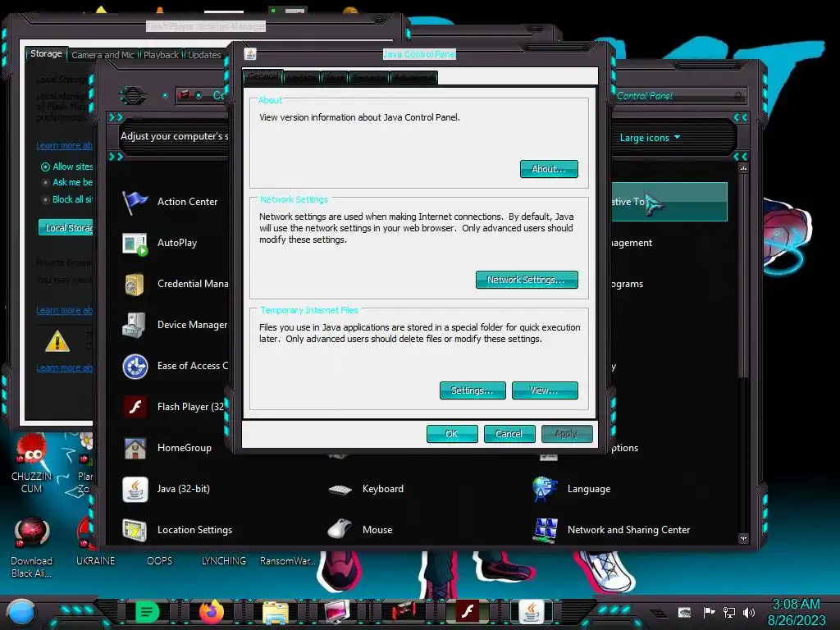Select the Advanced tab in Java Control Panel
This screenshot has height=630, width=840.
coord(413,78)
